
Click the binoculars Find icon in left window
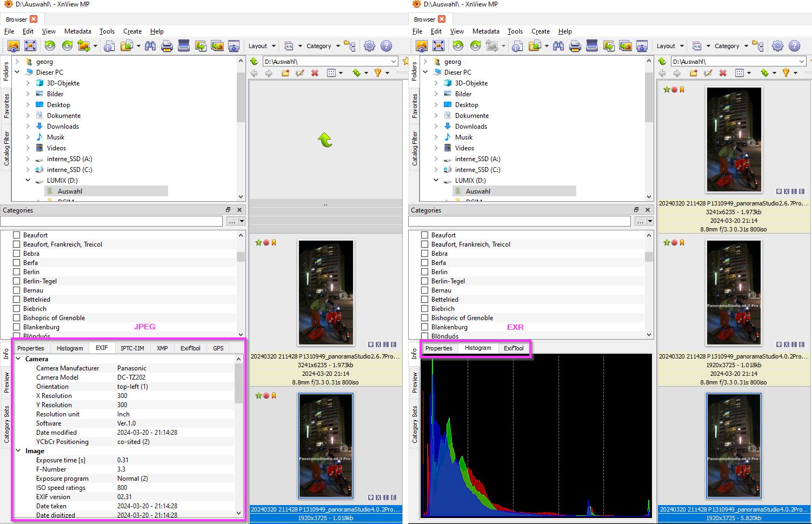coord(150,46)
